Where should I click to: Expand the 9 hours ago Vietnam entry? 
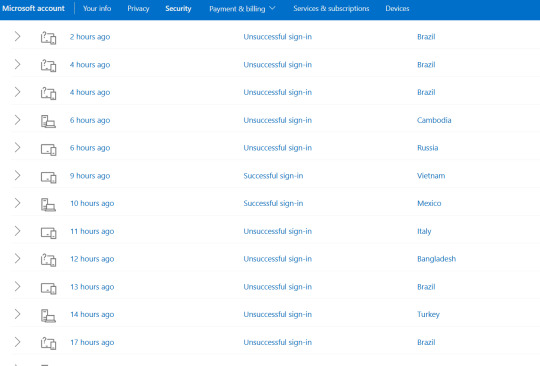pos(17,175)
